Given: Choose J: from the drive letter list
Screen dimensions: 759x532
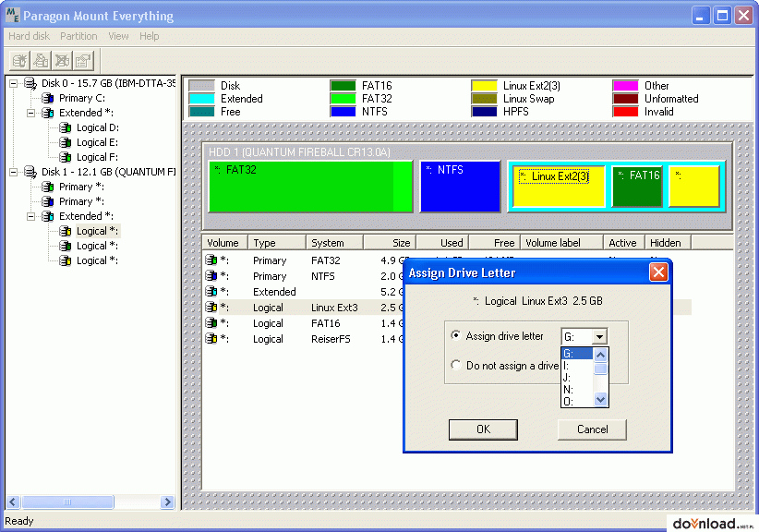Looking at the screenshot, I should tap(577, 378).
